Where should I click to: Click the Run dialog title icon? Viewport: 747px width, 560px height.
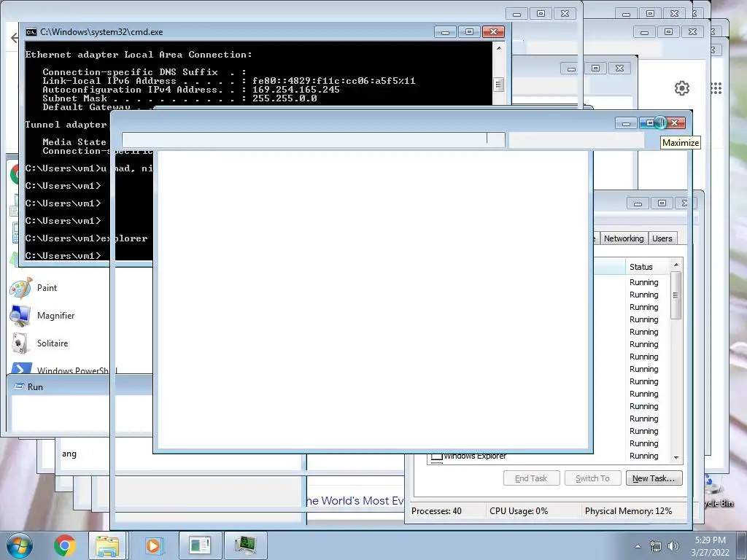[x=19, y=386]
